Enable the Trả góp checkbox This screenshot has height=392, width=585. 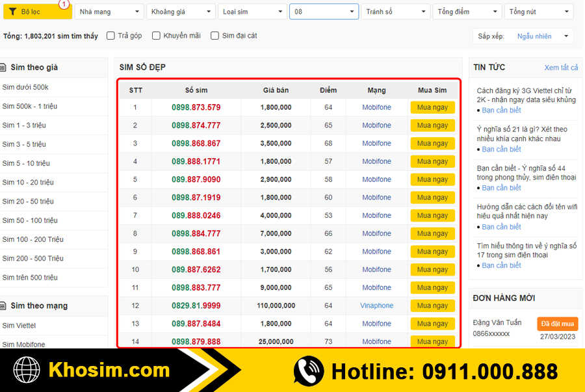110,36
